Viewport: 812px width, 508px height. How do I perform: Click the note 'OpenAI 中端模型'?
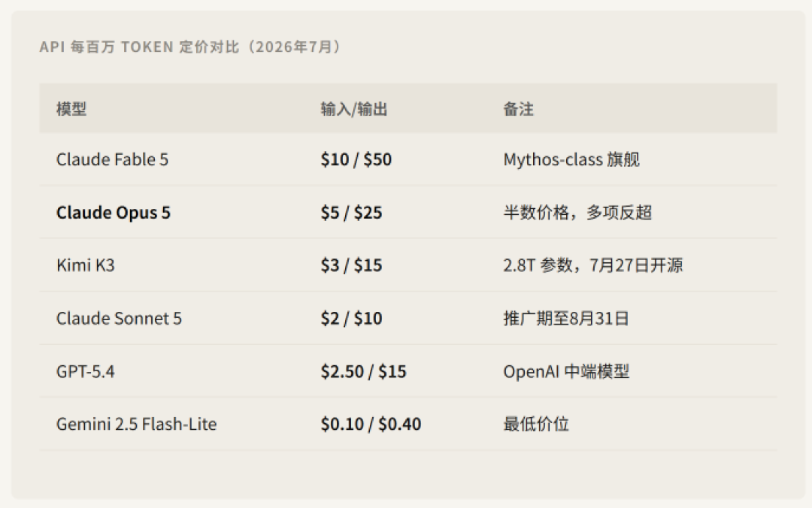[x=566, y=372]
